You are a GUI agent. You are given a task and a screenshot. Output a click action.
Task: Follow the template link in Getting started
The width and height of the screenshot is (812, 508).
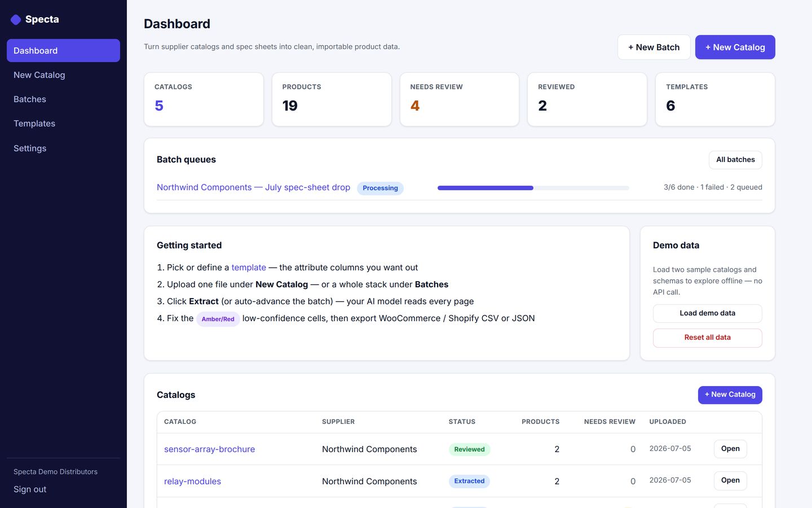249,268
